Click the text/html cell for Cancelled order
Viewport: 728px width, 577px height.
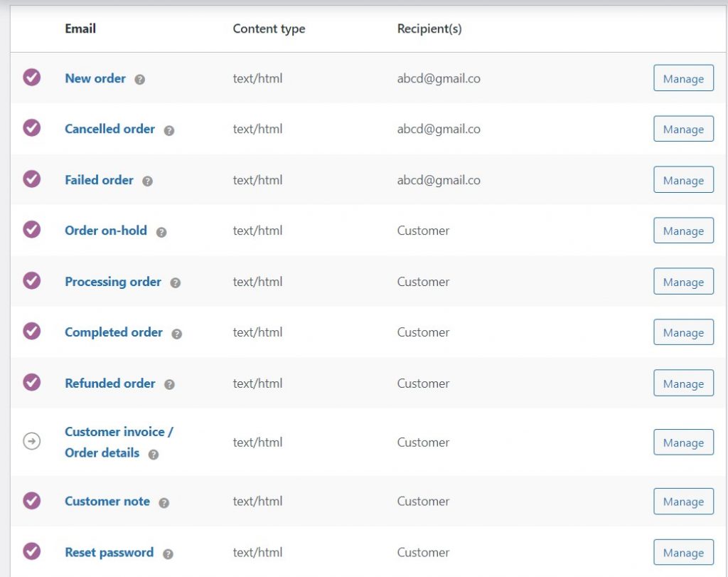tap(257, 129)
